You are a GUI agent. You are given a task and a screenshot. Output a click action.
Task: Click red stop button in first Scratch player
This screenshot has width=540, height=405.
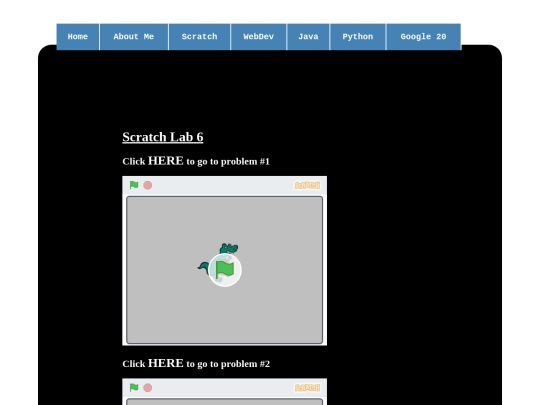(148, 185)
